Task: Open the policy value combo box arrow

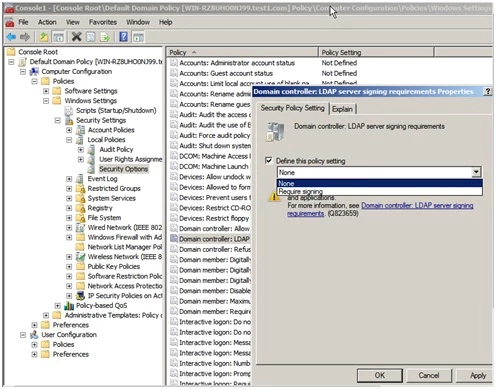Action: 476,172
